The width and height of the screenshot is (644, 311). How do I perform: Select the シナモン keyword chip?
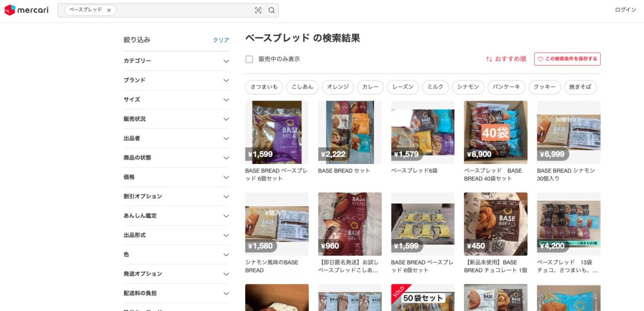468,87
